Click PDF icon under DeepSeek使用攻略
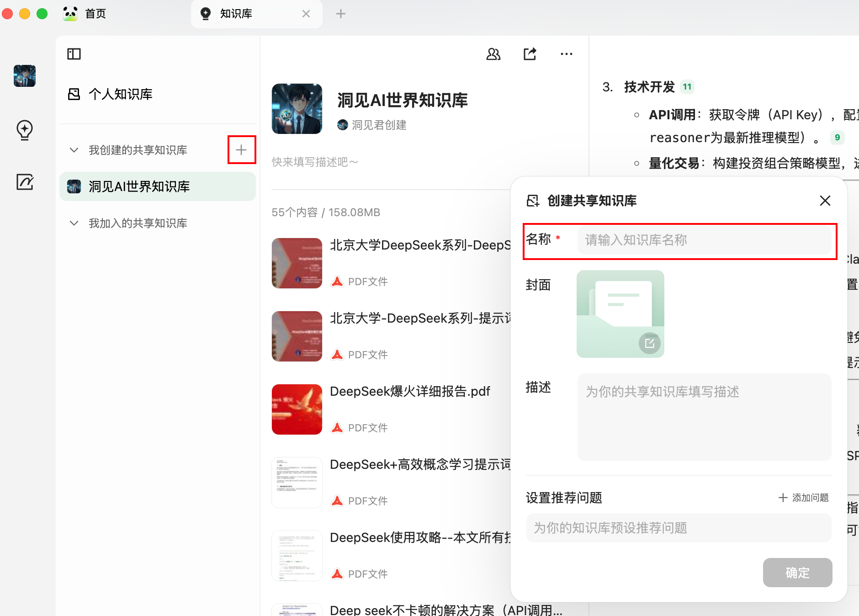 pos(337,574)
